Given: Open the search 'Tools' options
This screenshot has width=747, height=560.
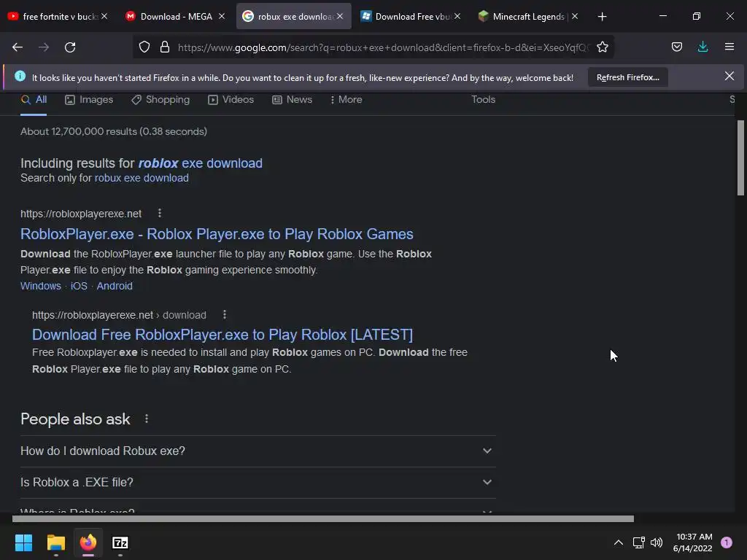Looking at the screenshot, I should (483, 99).
